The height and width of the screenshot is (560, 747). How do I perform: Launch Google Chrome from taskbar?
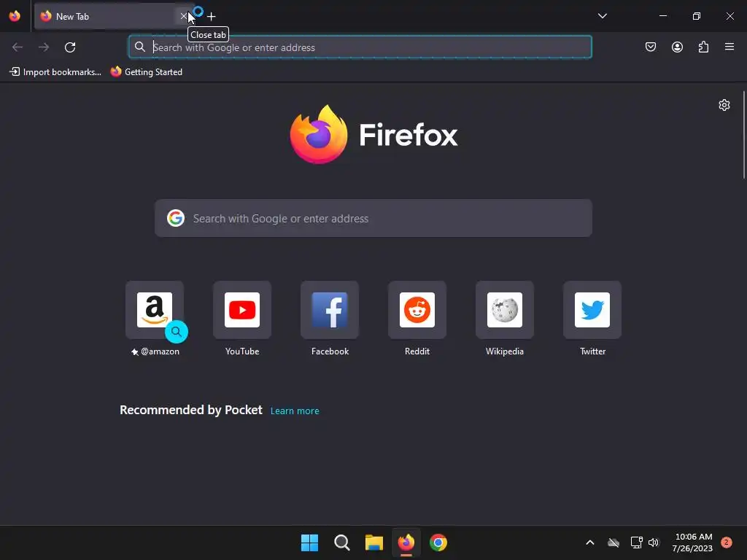point(438,542)
